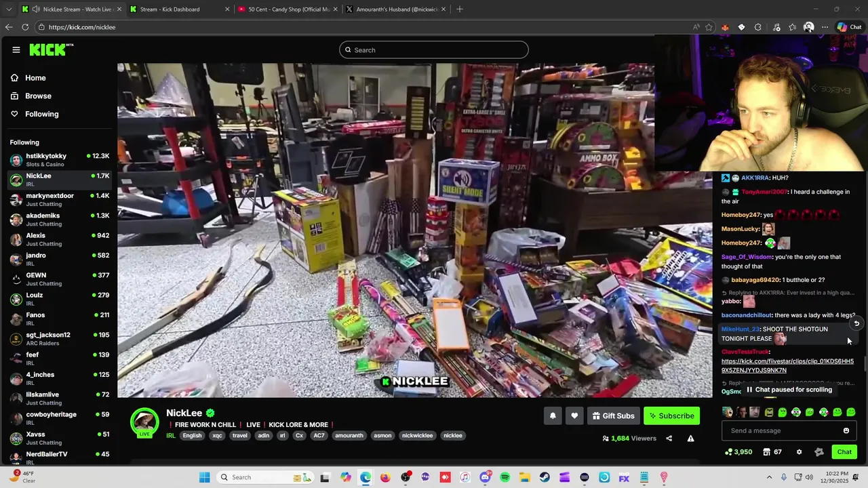Open the favorites list icon
Viewport: 868px width, 488px height.
tap(792, 27)
